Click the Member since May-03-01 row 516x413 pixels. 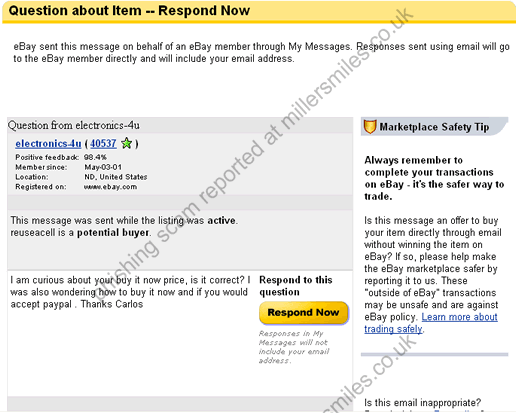(x=69, y=167)
